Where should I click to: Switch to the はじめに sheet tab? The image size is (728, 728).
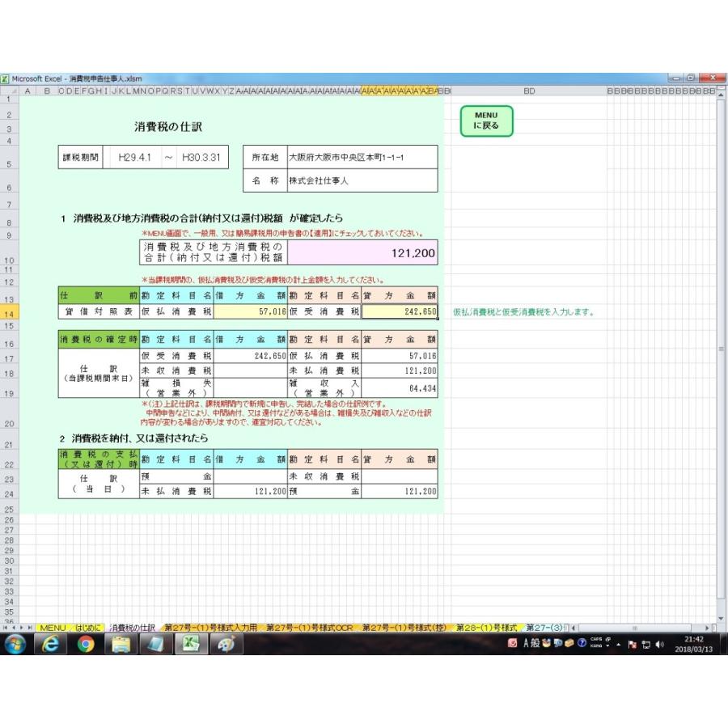pos(88,628)
